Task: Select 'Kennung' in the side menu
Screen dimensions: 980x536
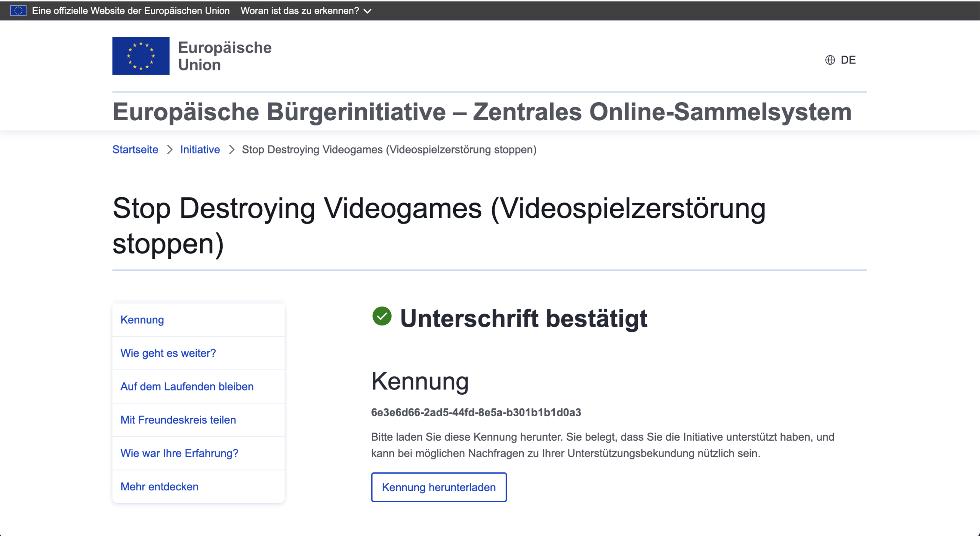Action: pos(142,320)
